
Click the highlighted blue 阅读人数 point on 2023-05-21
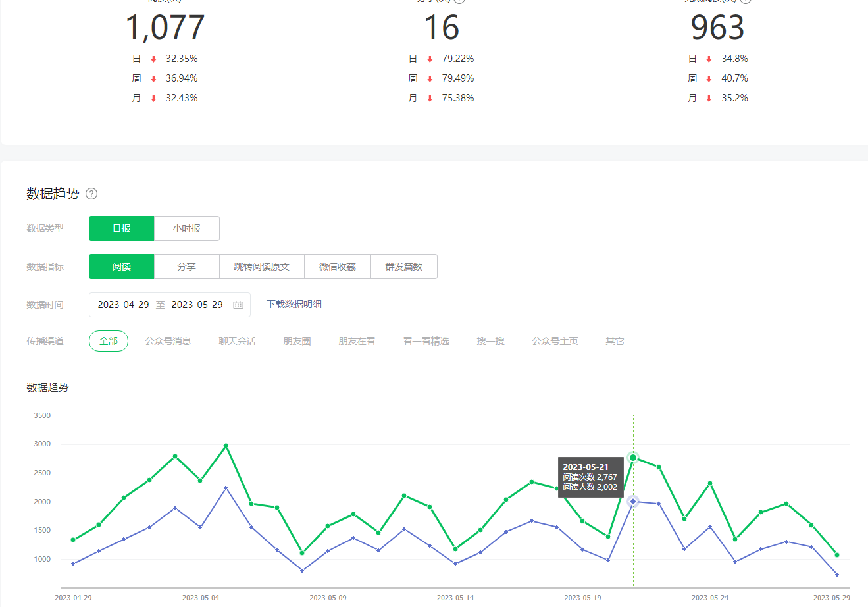[633, 502]
